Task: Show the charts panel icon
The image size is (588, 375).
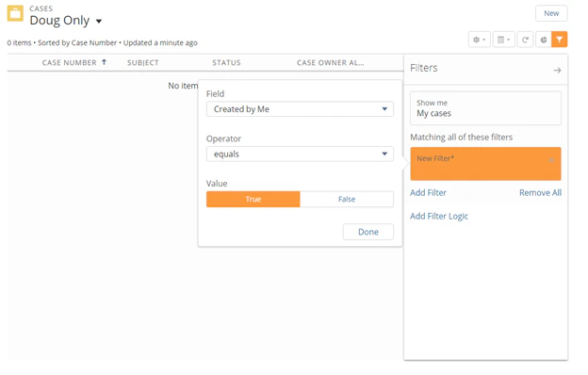Action: (544, 40)
